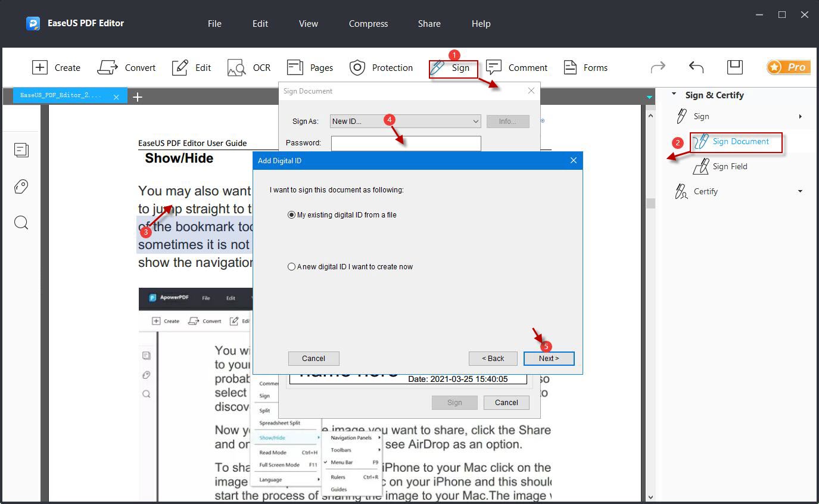Click the Show/Hide heading text
Screen dimensions: 819x504
point(179,158)
